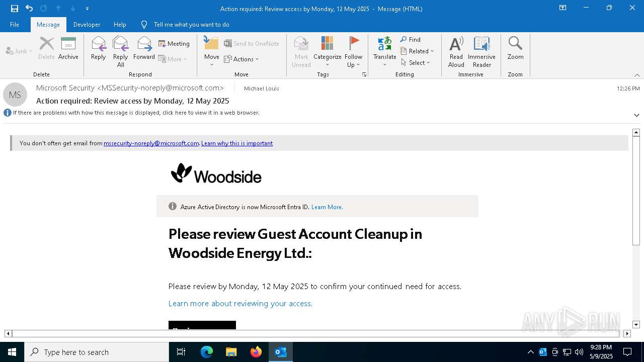Image resolution: width=644 pixels, height=362 pixels.
Task: Open the Zoom dialog
Action: tap(515, 48)
